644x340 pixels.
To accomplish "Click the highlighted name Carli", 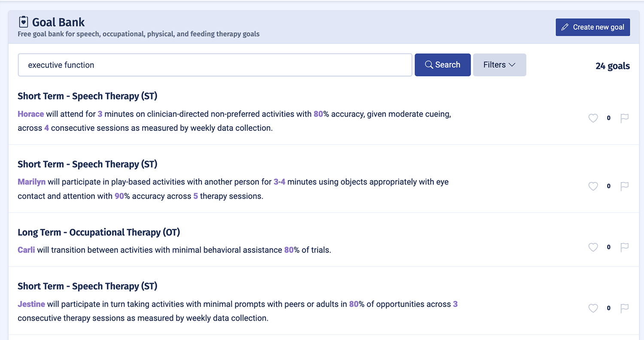I will pyautogui.click(x=26, y=249).
